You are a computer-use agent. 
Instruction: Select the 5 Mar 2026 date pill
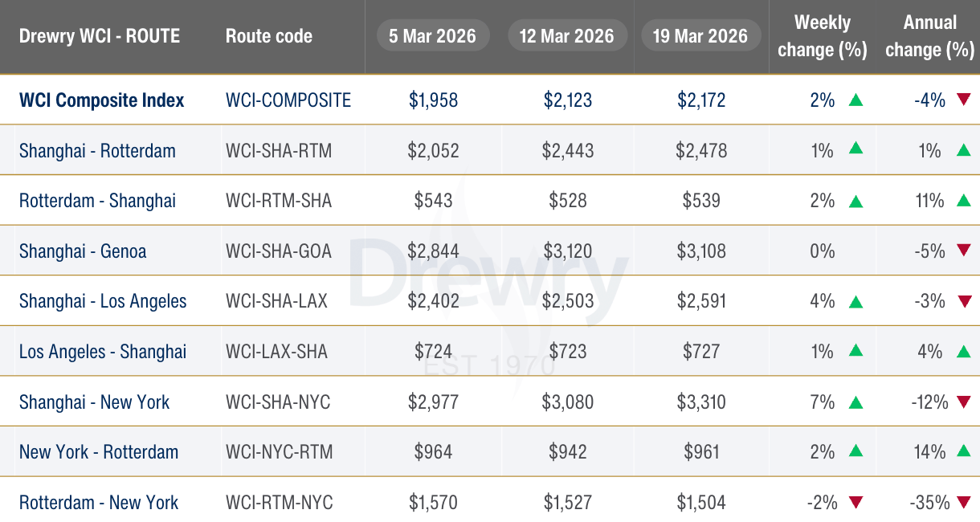[x=433, y=36]
